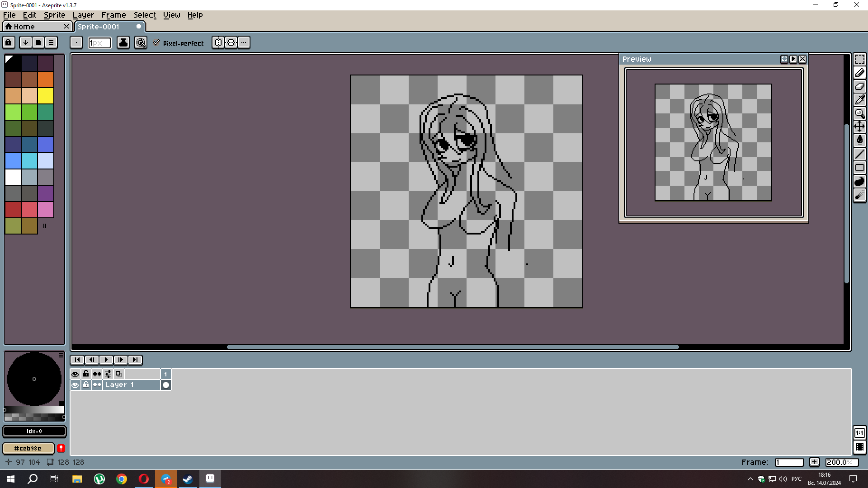Hide Layer 1 with eye icon

pyautogui.click(x=75, y=385)
